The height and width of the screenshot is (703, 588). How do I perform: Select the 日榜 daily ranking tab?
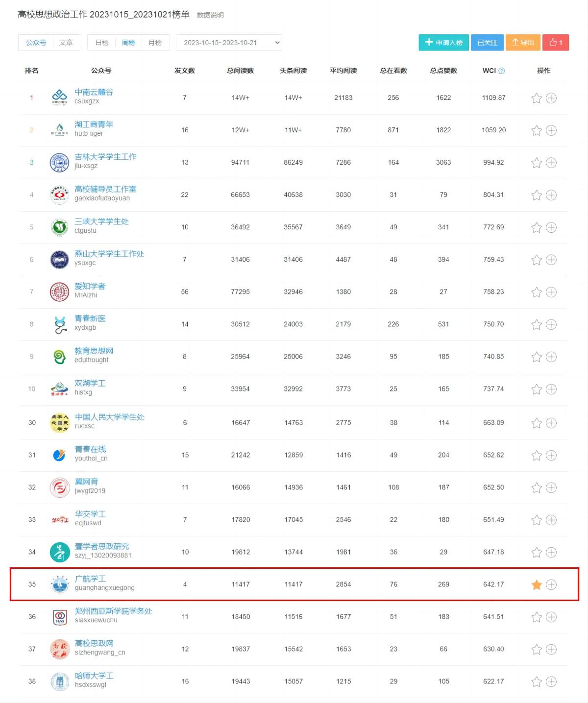102,43
